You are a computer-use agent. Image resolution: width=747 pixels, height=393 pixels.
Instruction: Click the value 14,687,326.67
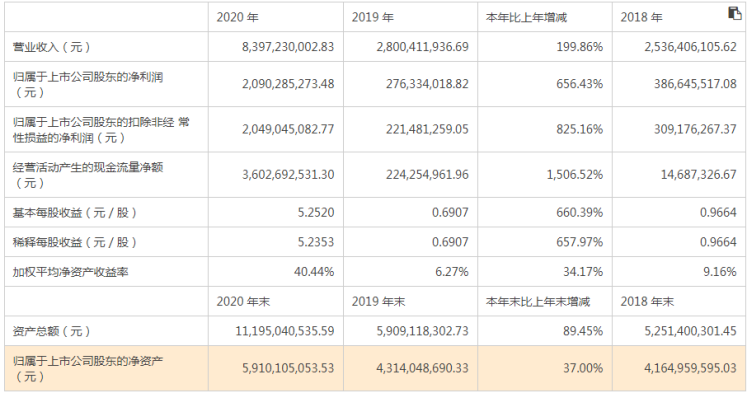[x=698, y=174]
